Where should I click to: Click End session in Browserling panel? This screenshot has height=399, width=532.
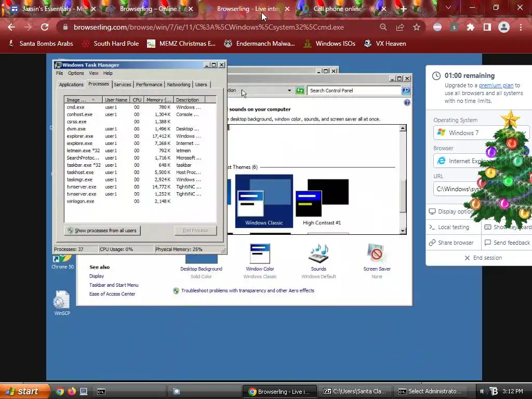click(483, 258)
